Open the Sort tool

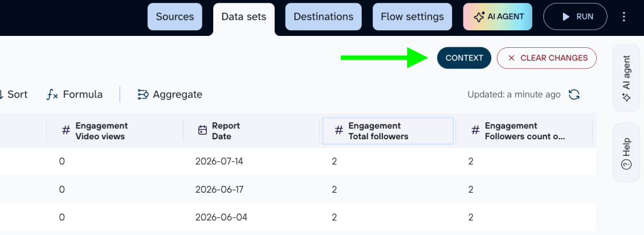[14, 95]
